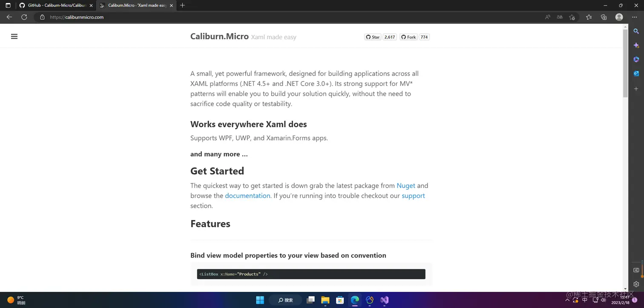
Task: Open the 2,617 stargazers count
Action: (390, 37)
